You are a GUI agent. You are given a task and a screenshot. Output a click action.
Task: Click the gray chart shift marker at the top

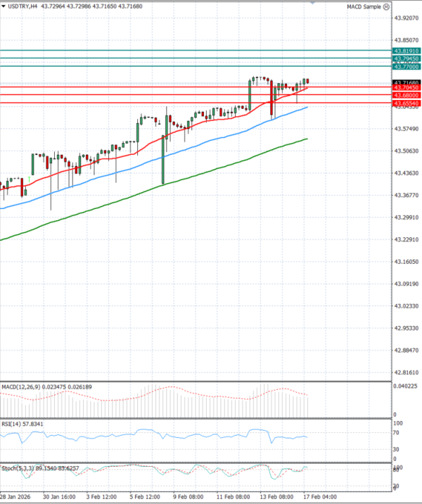pyautogui.click(x=311, y=3)
